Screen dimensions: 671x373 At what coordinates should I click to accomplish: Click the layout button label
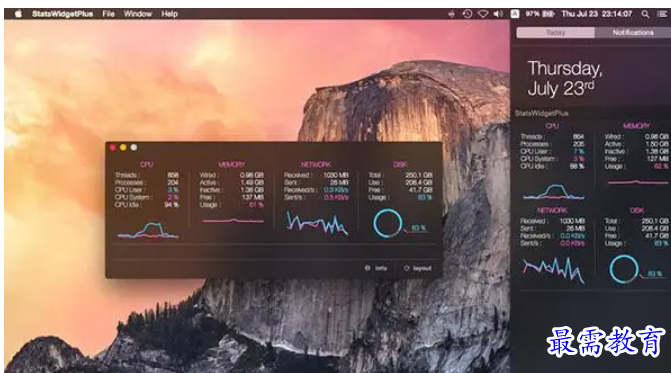pyautogui.click(x=422, y=268)
